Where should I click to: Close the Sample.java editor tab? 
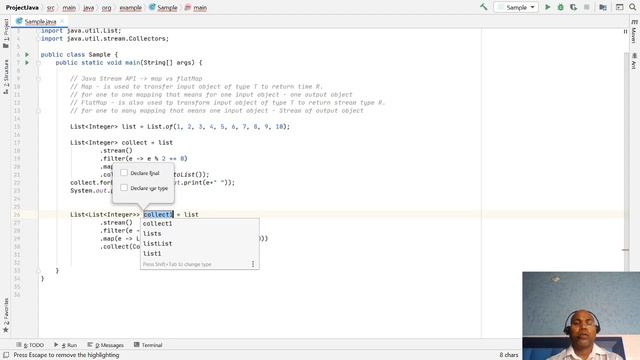pos(62,21)
